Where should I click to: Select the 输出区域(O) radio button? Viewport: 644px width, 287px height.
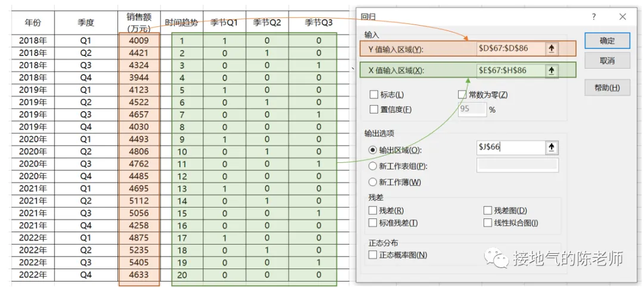tap(373, 150)
